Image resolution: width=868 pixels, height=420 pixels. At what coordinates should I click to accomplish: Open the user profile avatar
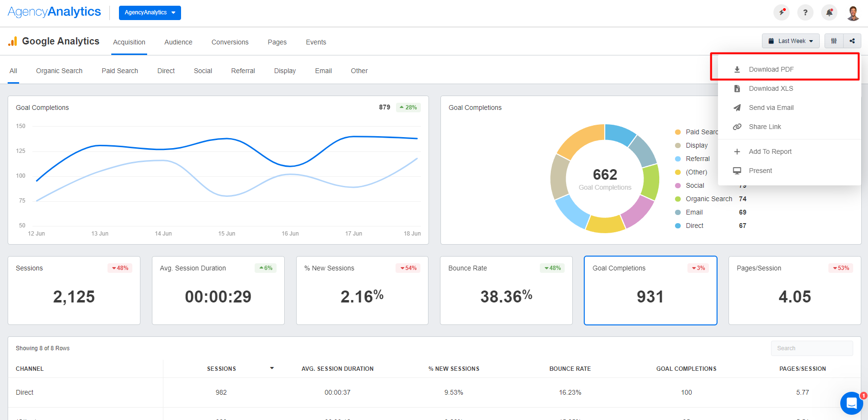click(853, 12)
